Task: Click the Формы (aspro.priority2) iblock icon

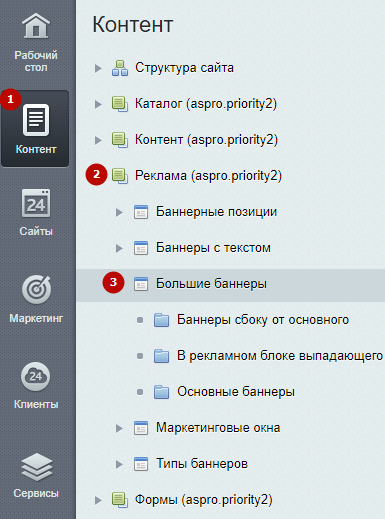Action: point(120,500)
